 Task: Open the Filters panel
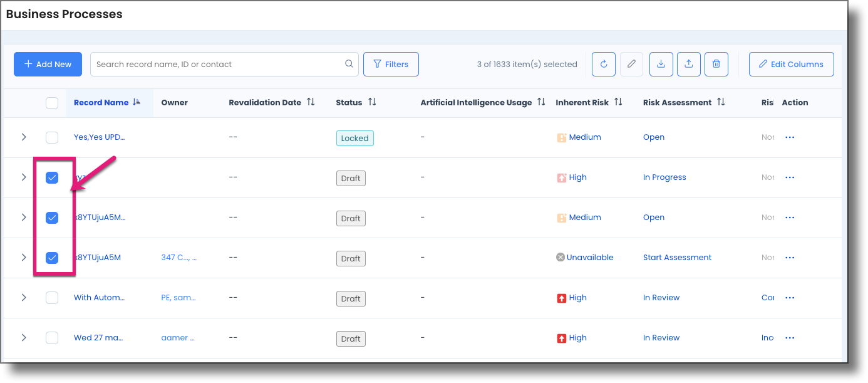(x=391, y=63)
